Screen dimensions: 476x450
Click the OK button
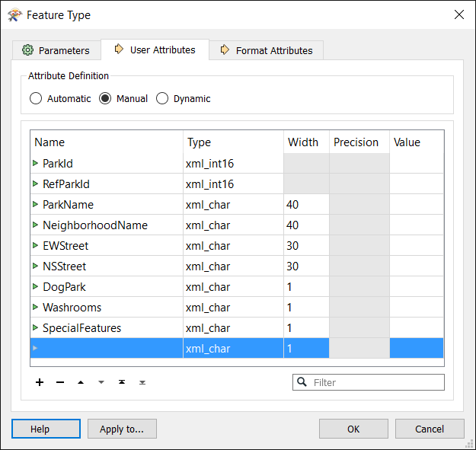pyautogui.click(x=353, y=429)
